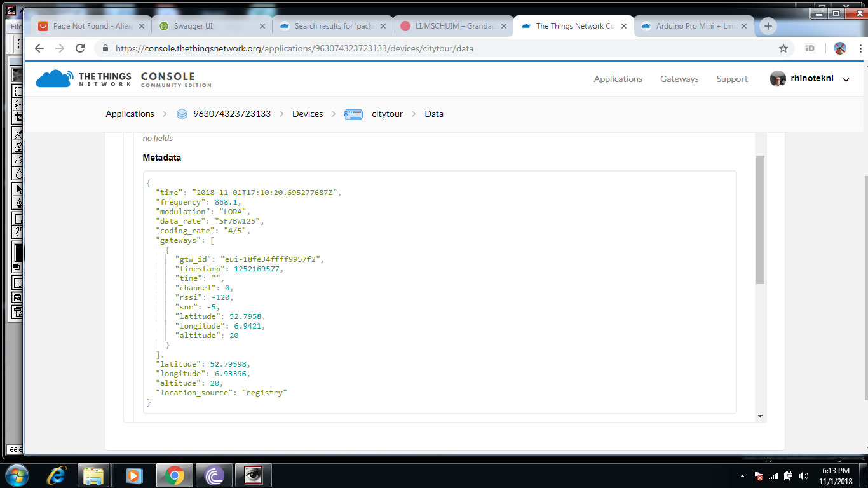Click the Devices breadcrumb link

pyautogui.click(x=308, y=114)
